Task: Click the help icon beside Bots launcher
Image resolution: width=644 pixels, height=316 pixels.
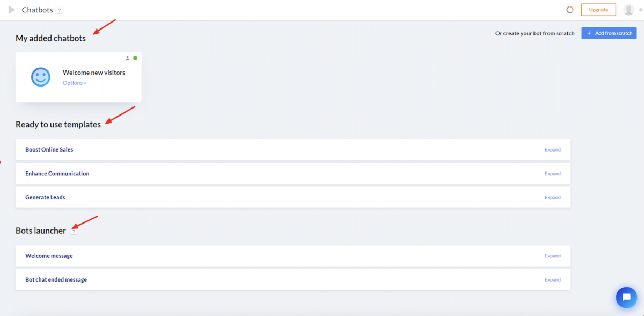Action: click(x=74, y=231)
